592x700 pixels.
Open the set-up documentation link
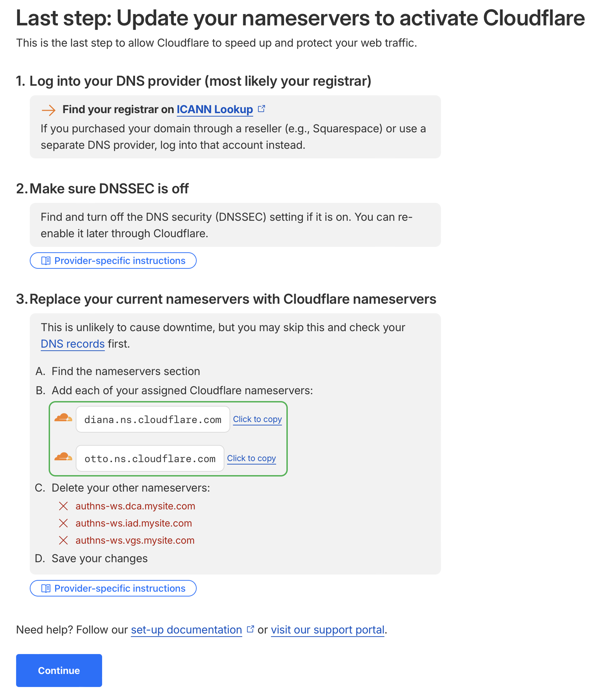pyautogui.click(x=186, y=630)
